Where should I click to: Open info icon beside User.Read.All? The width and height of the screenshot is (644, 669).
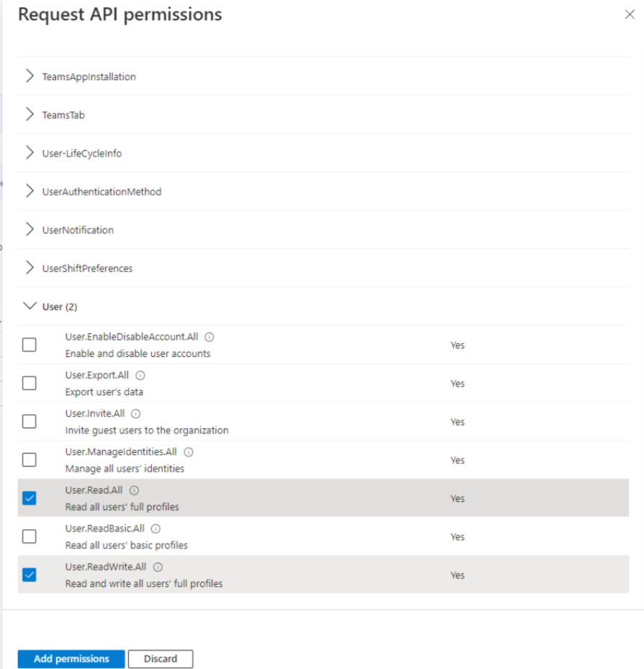click(x=134, y=491)
